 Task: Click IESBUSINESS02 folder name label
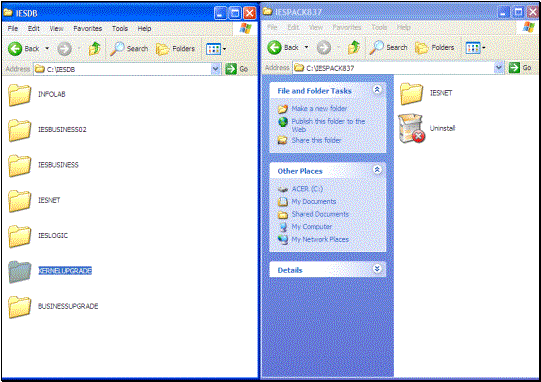[x=62, y=130]
